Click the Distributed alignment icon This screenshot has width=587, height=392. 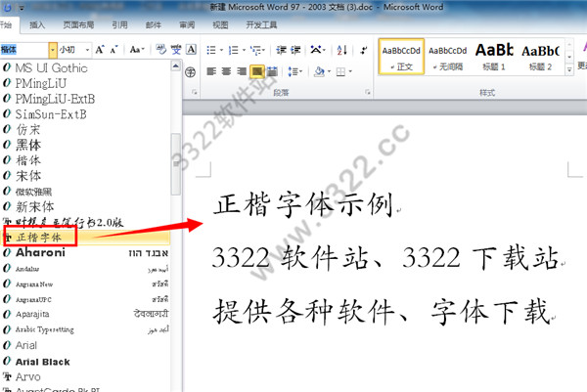click(x=272, y=71)
